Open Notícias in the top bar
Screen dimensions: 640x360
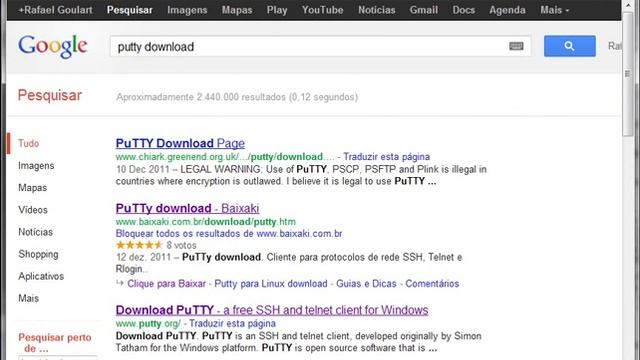pyautogui.click(x=376, y=10)
